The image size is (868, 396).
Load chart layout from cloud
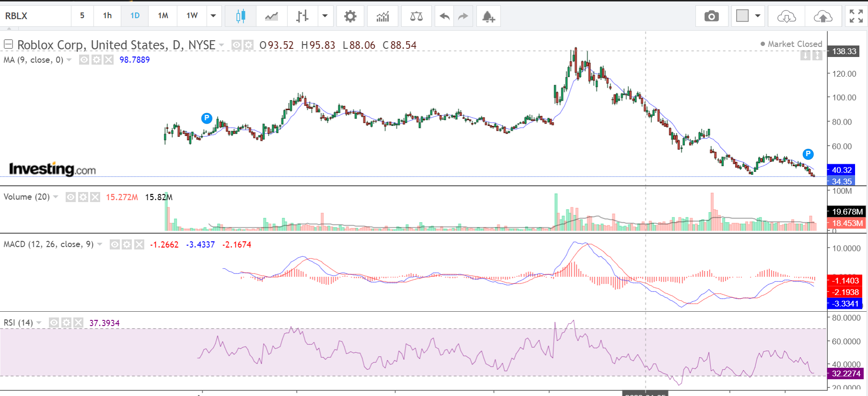click(x=787, y=16)
